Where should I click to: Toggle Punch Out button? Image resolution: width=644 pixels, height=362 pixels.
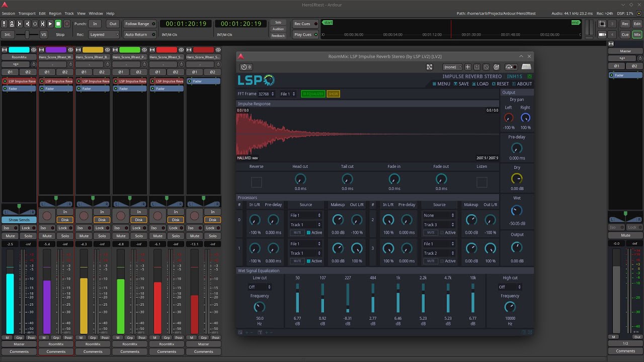pos(113,24)
